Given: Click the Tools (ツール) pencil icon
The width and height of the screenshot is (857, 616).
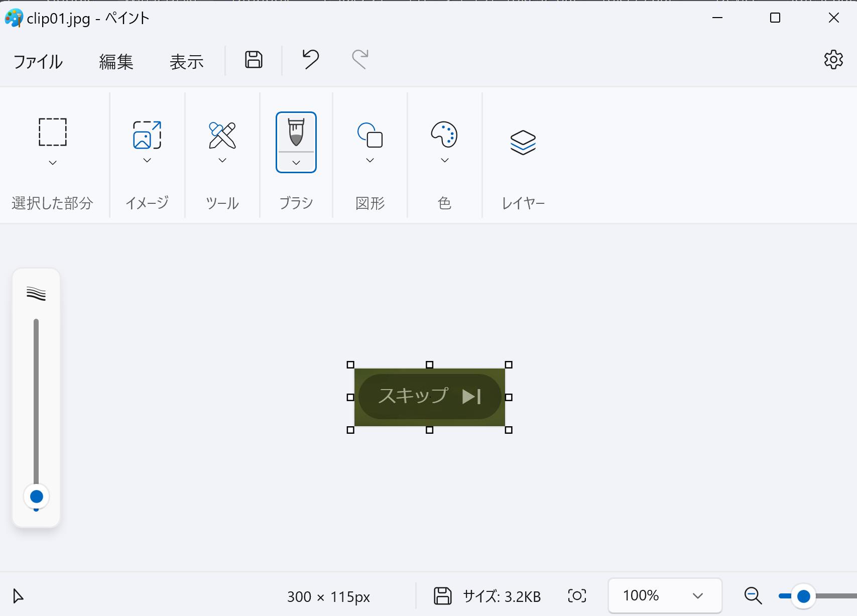Looking at the screenshot, I should point(222,135).
